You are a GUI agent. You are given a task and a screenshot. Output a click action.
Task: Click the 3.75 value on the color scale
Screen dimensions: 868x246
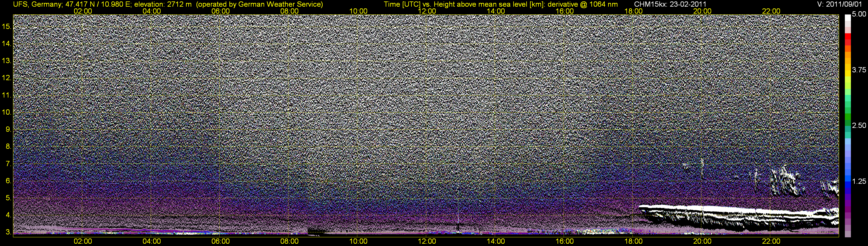[x=859, y=70]
